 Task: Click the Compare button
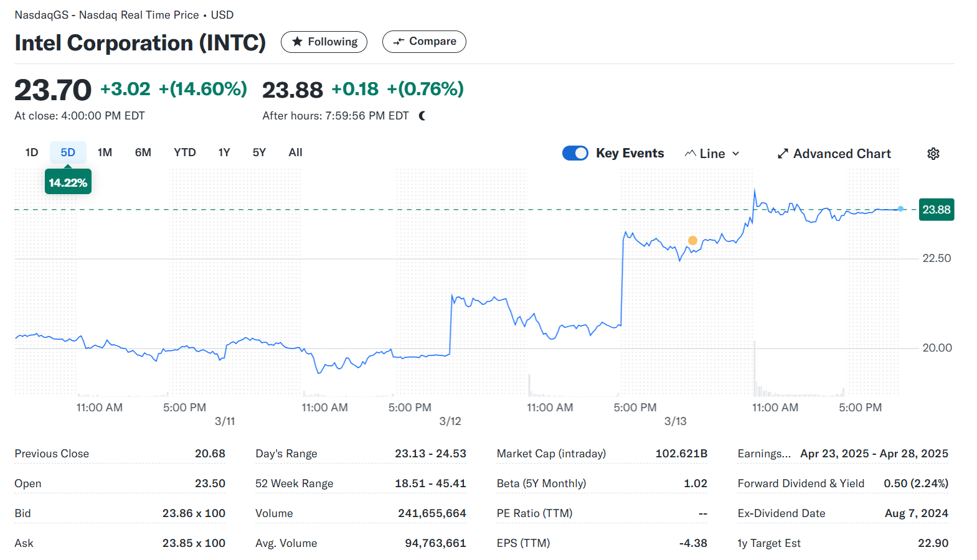tap(424, 42)
